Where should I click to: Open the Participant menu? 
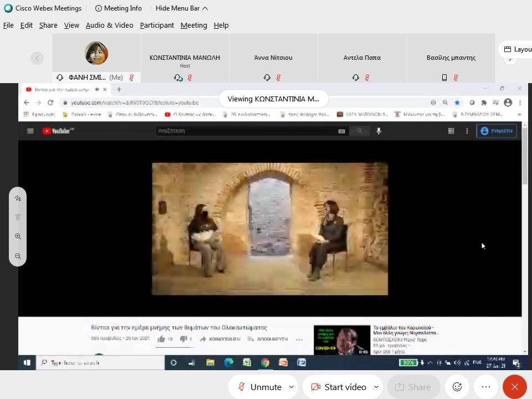tap(157, 25)
